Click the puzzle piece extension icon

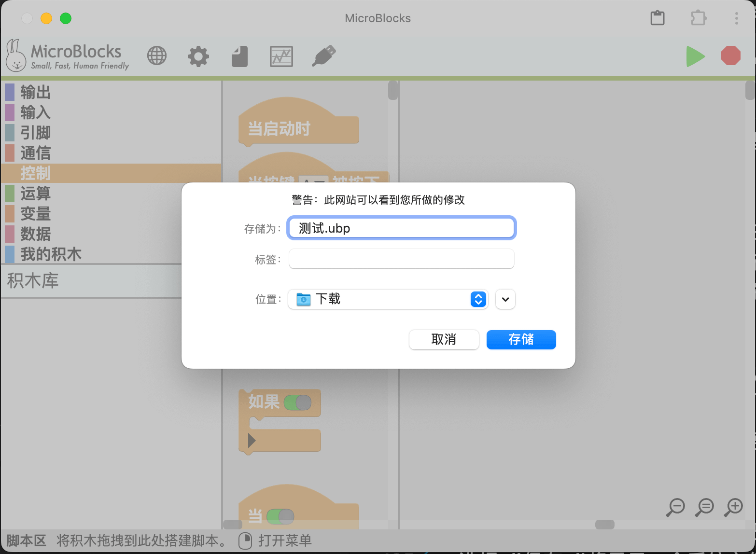[698, 18]
